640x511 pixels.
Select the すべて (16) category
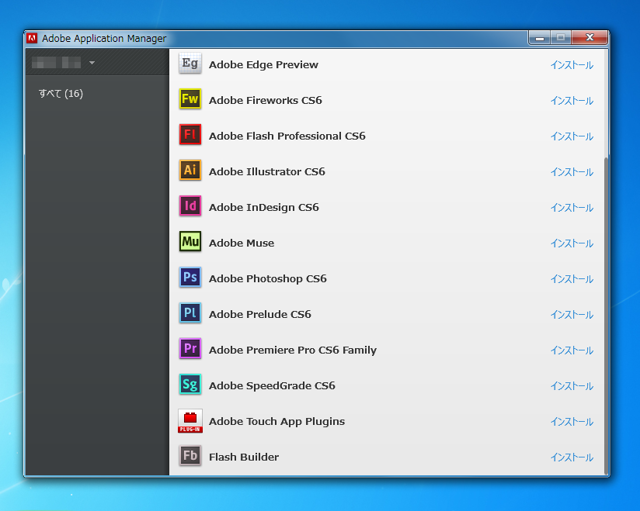(61, 93)
